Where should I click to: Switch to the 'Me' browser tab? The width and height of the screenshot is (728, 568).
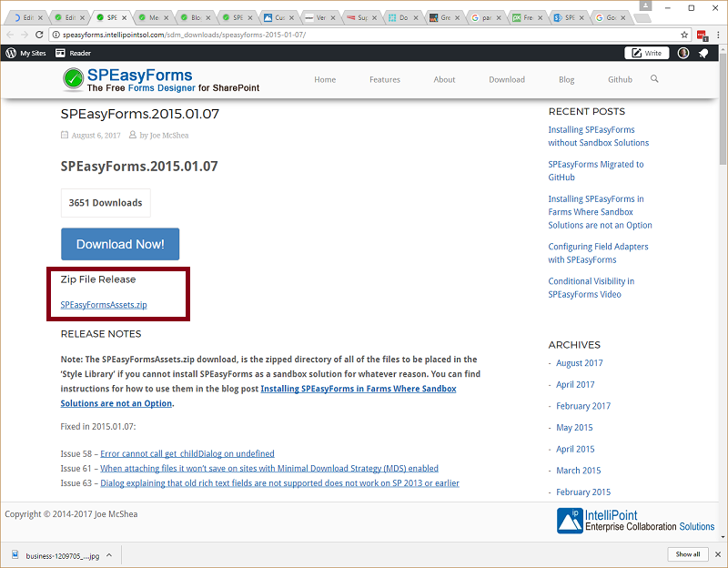tap(154, 17)
